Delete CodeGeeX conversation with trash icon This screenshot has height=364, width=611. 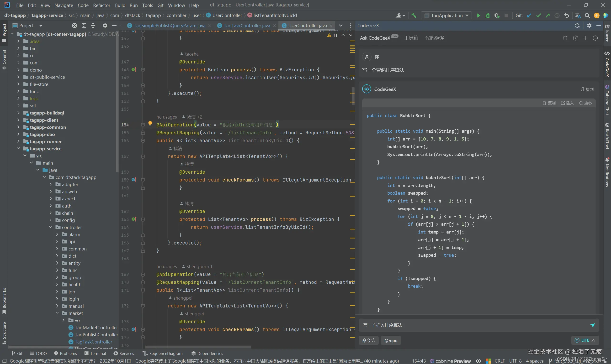(x=565, y=38)
